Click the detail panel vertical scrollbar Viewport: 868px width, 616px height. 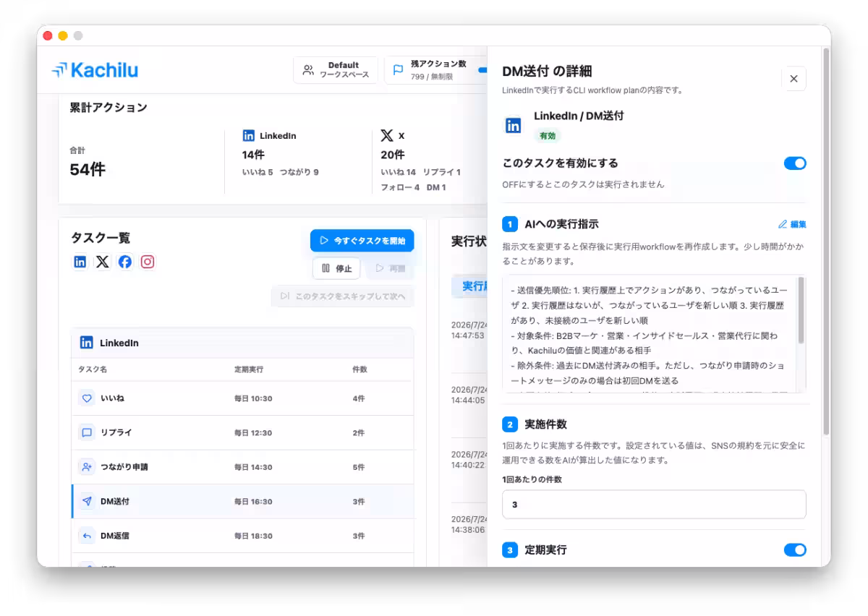pyautogui.click(x=826, y=241)
